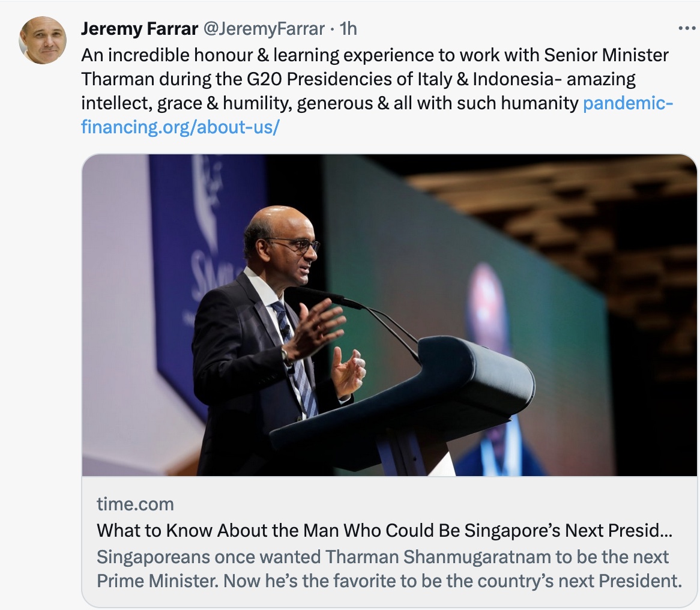Viewport: 700px width, 610px height.
Task: Click the card description about Tharman Shanmugaratnam
Action: point(384,569)
